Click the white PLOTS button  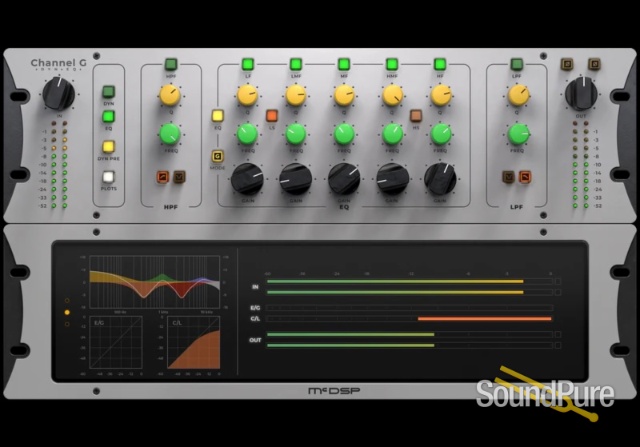(108, 179)
